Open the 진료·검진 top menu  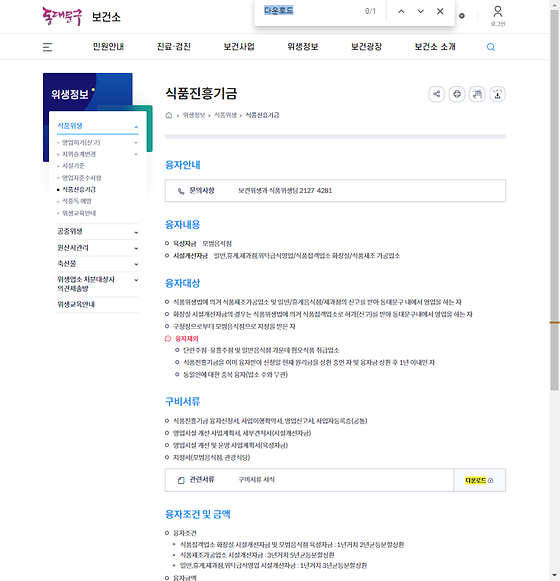tap(174, 47)
